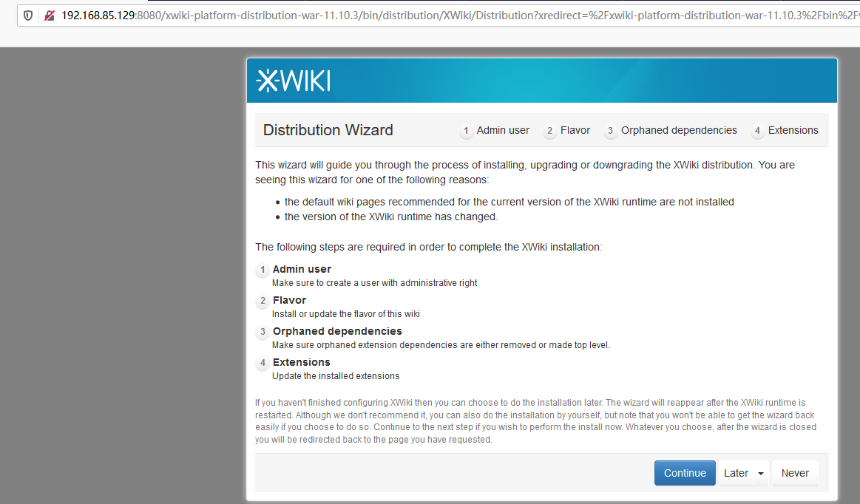The width and height of the screenshot is (860, 504).
Task: Click the number 1 badge beside Admin user in list
Action: point(263,270)
